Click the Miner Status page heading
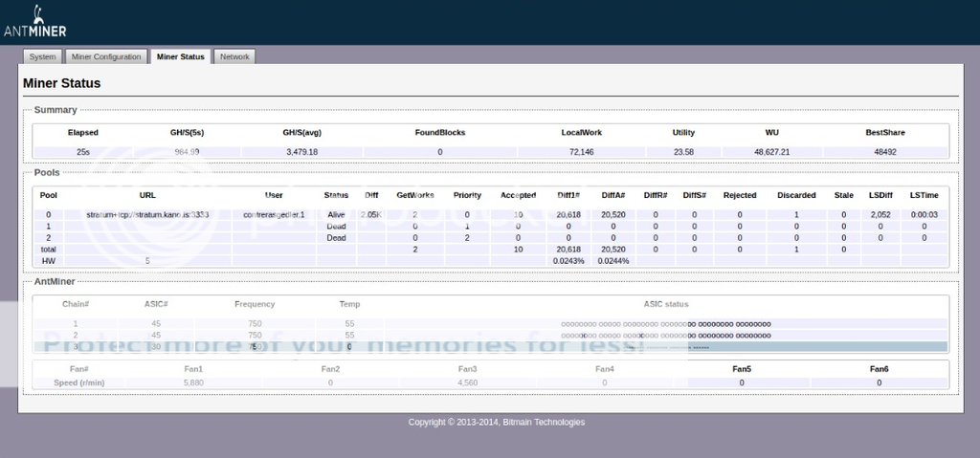Image resolution: width=980 pixels, height=458 pixels. click(62, 83)
